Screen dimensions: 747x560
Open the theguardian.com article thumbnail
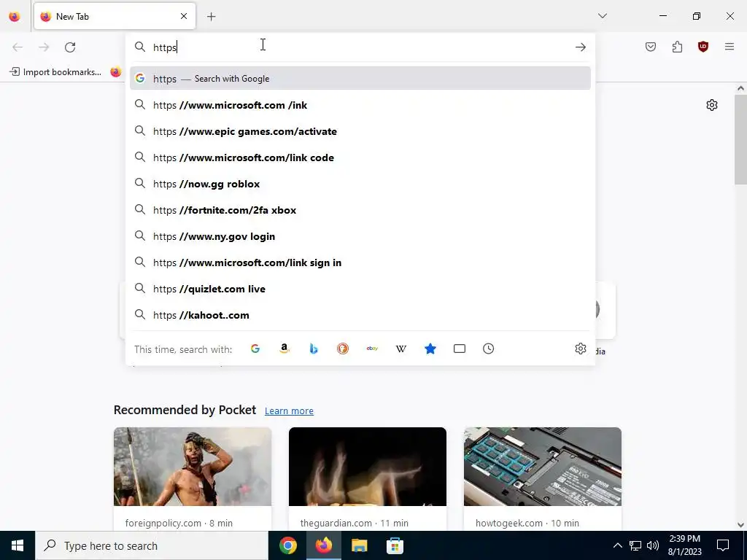(368, 467)
